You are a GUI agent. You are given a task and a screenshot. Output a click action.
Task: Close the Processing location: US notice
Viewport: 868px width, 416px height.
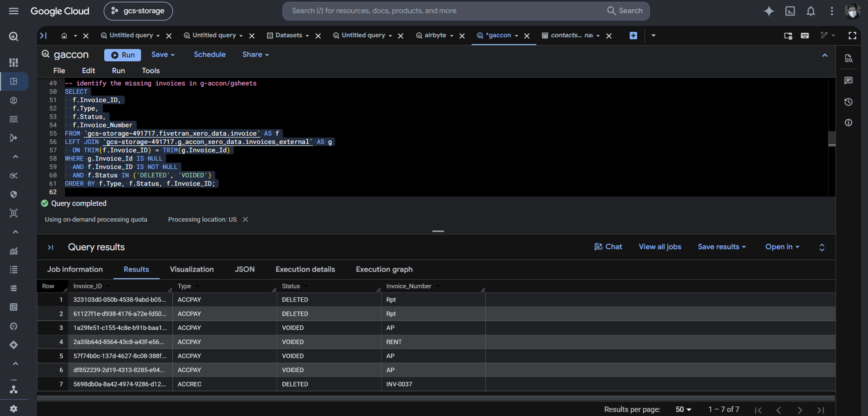tap(245, 219)
